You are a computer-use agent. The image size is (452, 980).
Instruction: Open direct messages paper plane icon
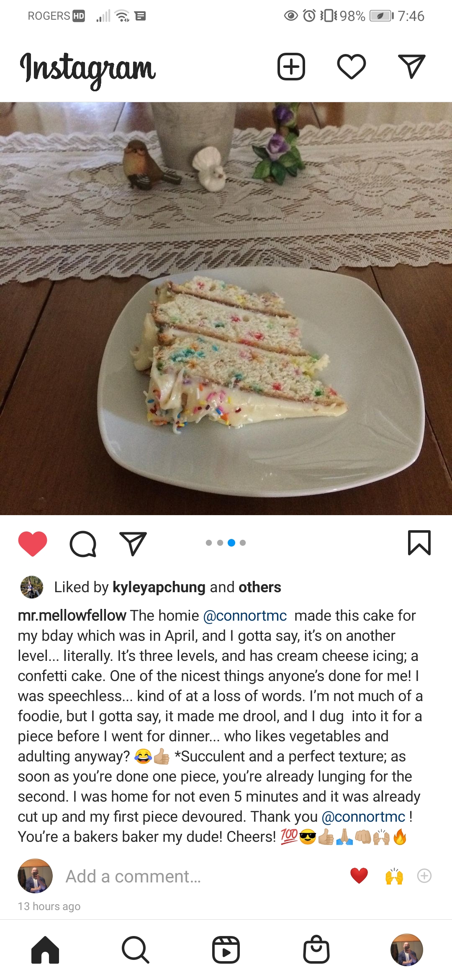[411, 67]
